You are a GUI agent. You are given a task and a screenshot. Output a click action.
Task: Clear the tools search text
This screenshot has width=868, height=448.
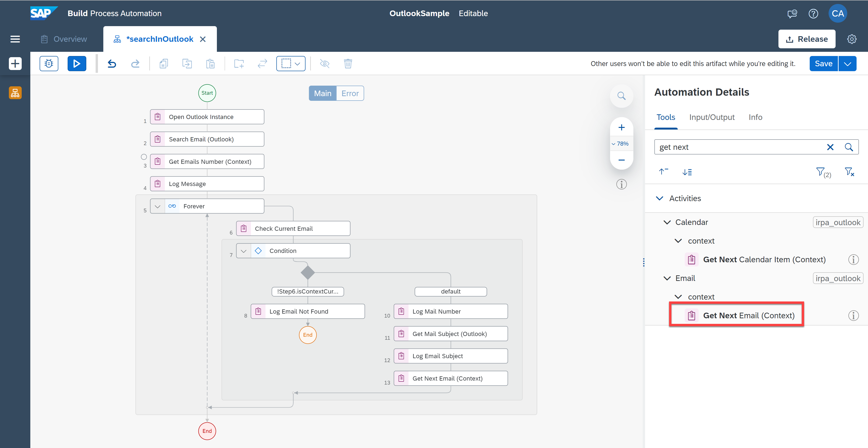(830, 147)
